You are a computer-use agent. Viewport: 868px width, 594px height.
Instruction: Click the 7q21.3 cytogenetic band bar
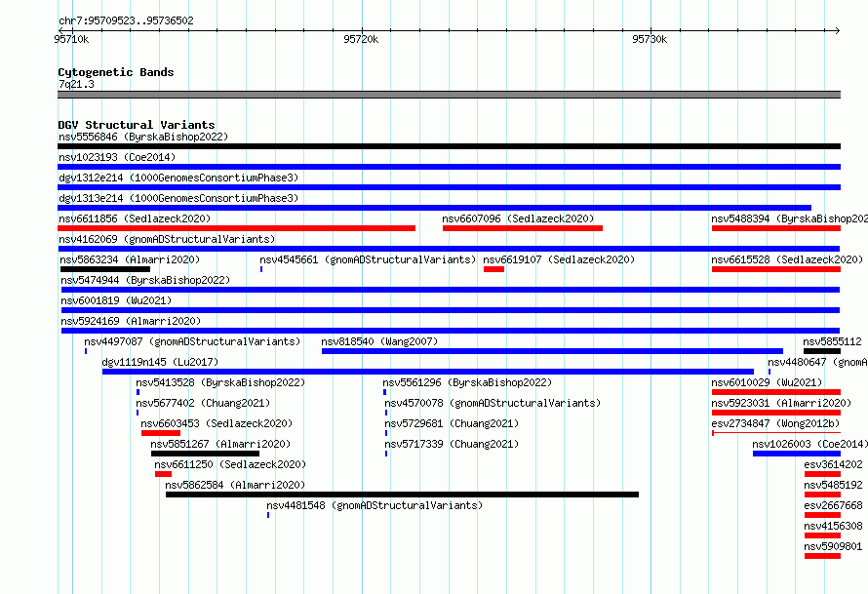pyautogui.click(x=449, y=95)
